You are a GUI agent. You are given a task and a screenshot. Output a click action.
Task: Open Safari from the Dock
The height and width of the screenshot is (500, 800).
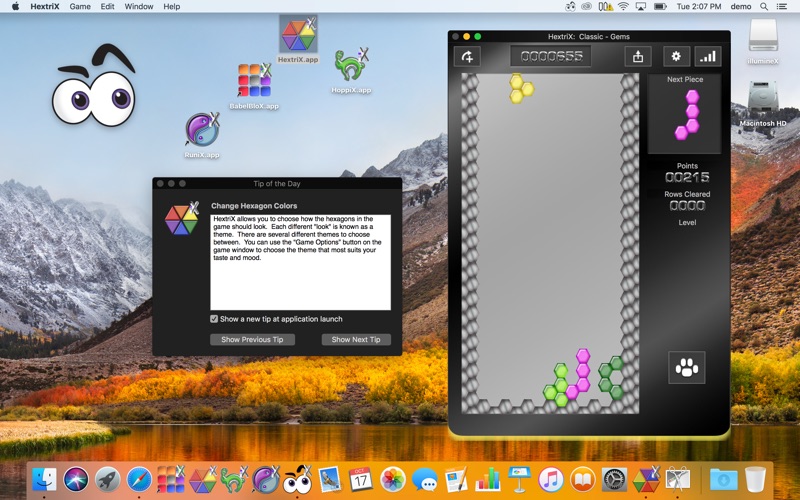pyautogui.click(x=139, y=480)
